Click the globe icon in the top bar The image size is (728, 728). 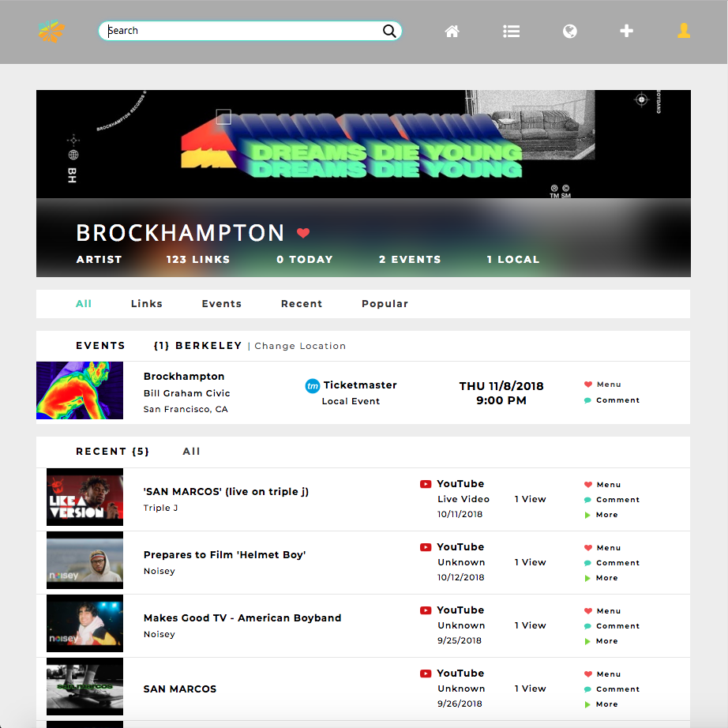coord(569,31)
